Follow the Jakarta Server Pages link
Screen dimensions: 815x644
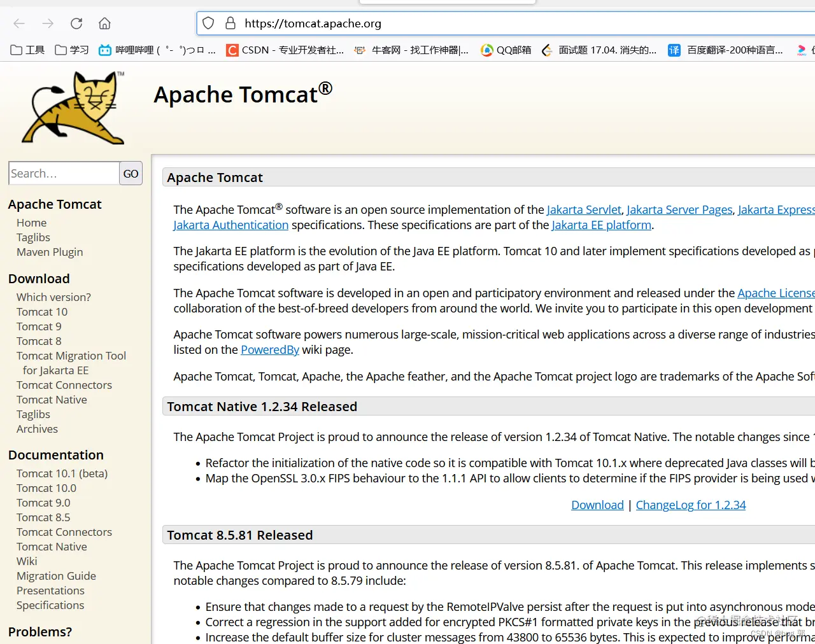pyautogui.click(x=679, y=209)
